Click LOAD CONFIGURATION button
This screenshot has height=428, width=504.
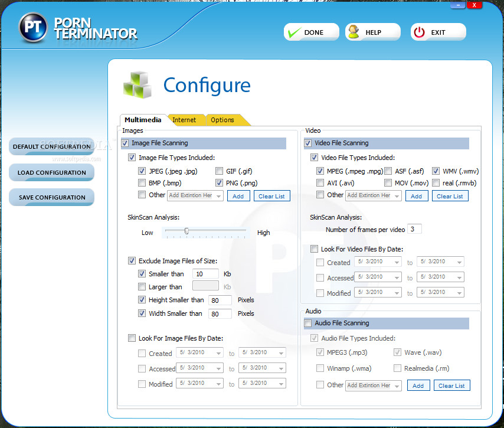(52, 173)
